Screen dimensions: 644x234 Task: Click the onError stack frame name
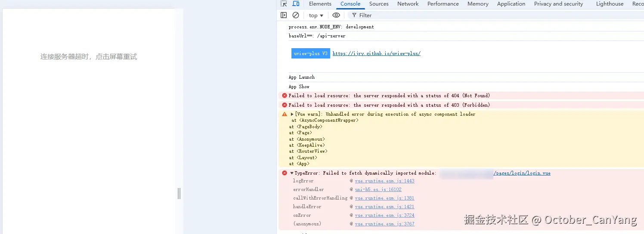[302, 216]
